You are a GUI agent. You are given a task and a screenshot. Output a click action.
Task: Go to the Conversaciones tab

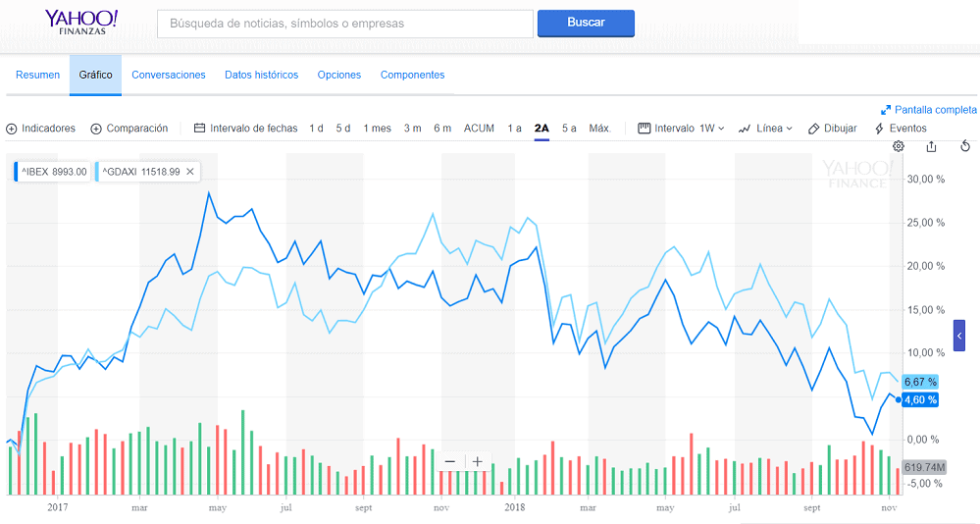169,75
